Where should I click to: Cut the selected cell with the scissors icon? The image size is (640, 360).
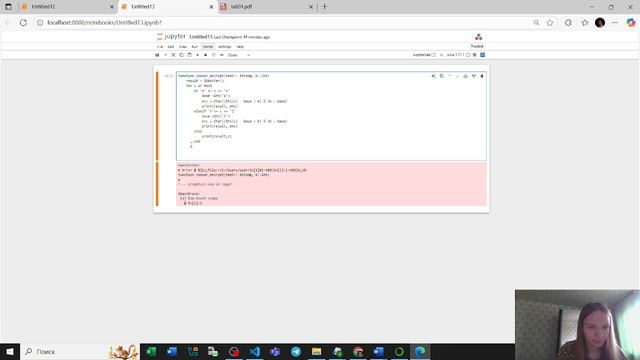[173, 55]
